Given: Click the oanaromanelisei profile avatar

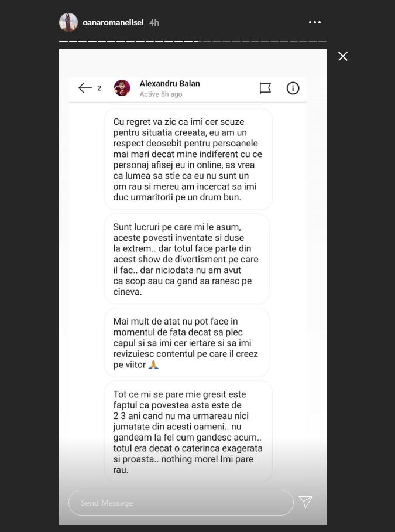Looking at the screenshot, I should [x=68, y=22].
